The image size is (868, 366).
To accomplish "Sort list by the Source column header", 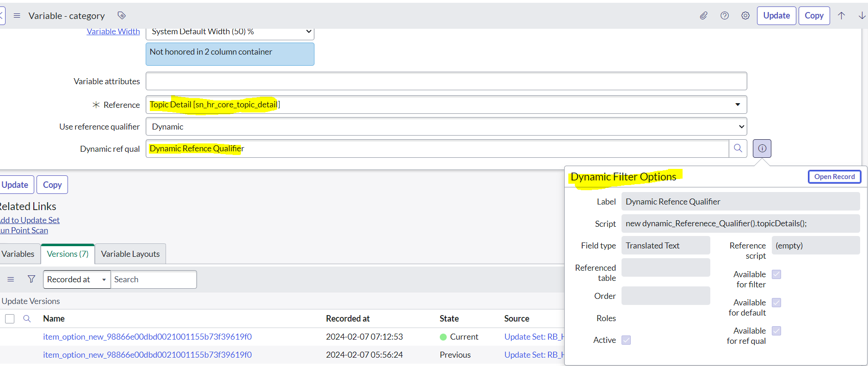I will pos(517,319).
